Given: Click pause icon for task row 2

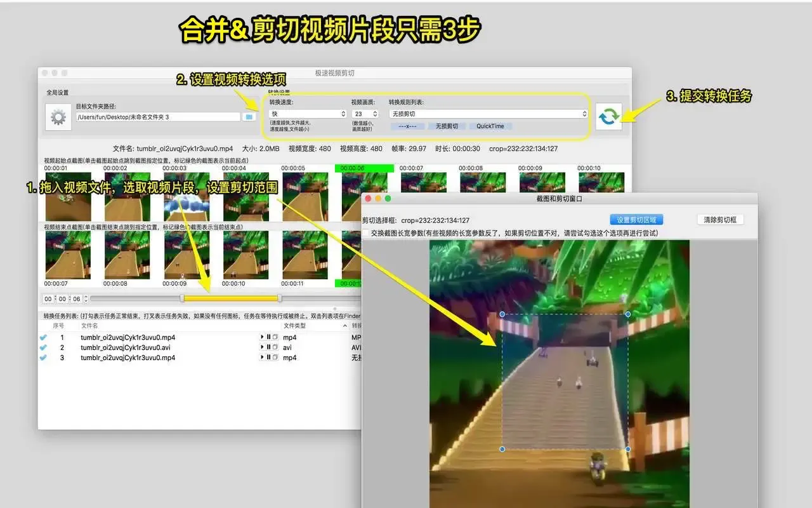Looking at the screenshot, I should click(268, 347).
